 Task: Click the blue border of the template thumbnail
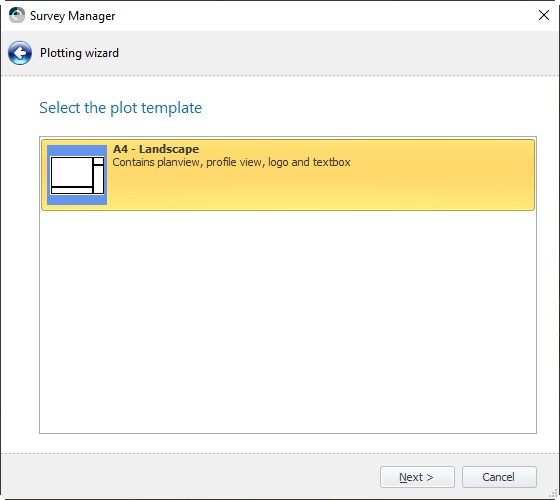tap(77, 150)
